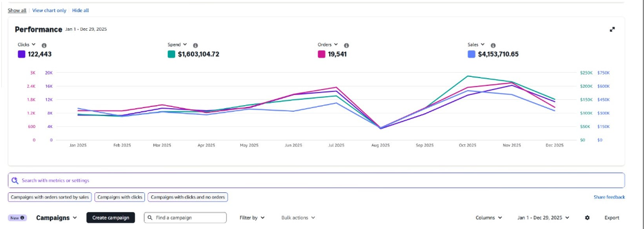Apply Campaigns with orders sorted by sales
This screenshot has width=644, height=229.
[50, 197]
